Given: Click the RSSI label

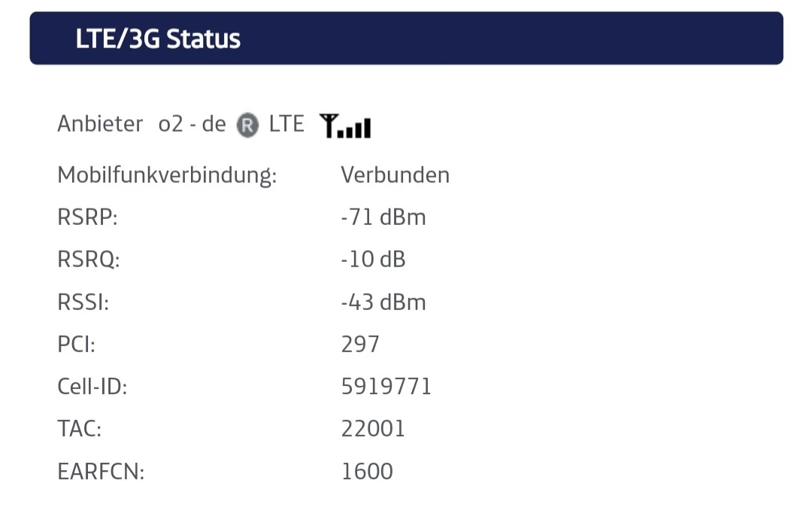Looking at the screenshot, I should 83,302.
